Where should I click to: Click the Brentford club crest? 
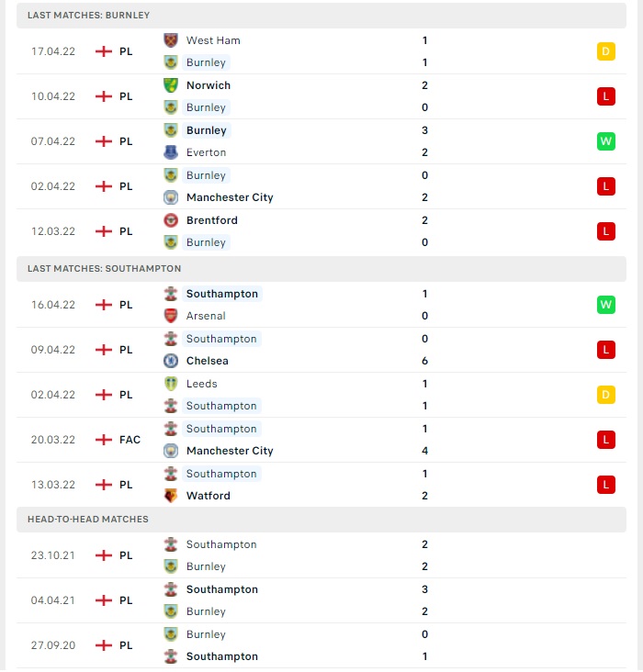[x=171, y=220]
